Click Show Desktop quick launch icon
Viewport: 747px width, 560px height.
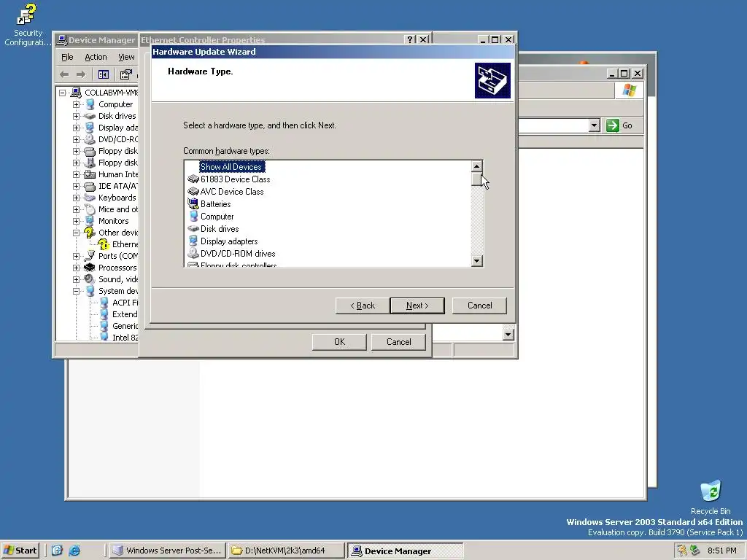point(57,551)
